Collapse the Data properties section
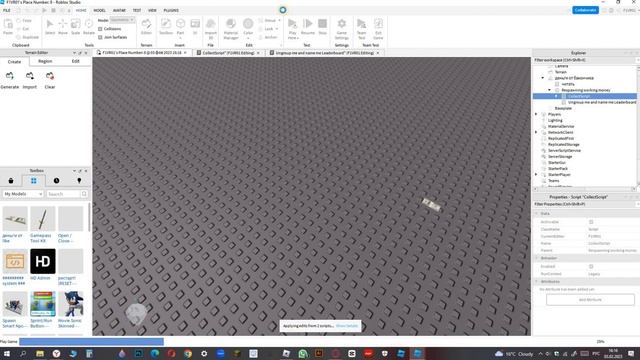The width and height of the screenshot is (640, 360). tap(536, 213)
